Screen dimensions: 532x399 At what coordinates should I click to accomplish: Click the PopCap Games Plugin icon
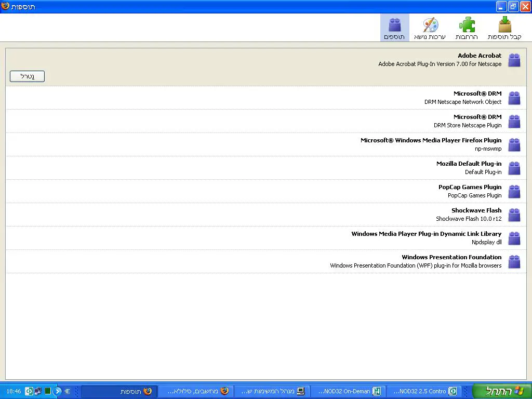click(x=514, y=192)
